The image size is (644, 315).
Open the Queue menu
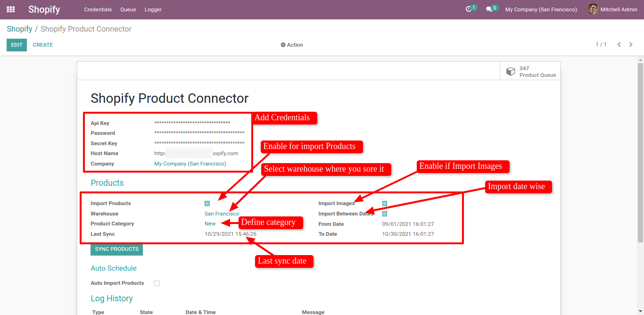128,9
